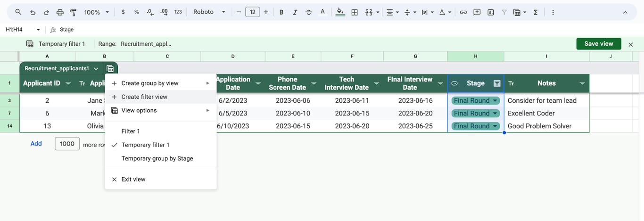Click the Temporary filter 1 name

coord(62,44)
